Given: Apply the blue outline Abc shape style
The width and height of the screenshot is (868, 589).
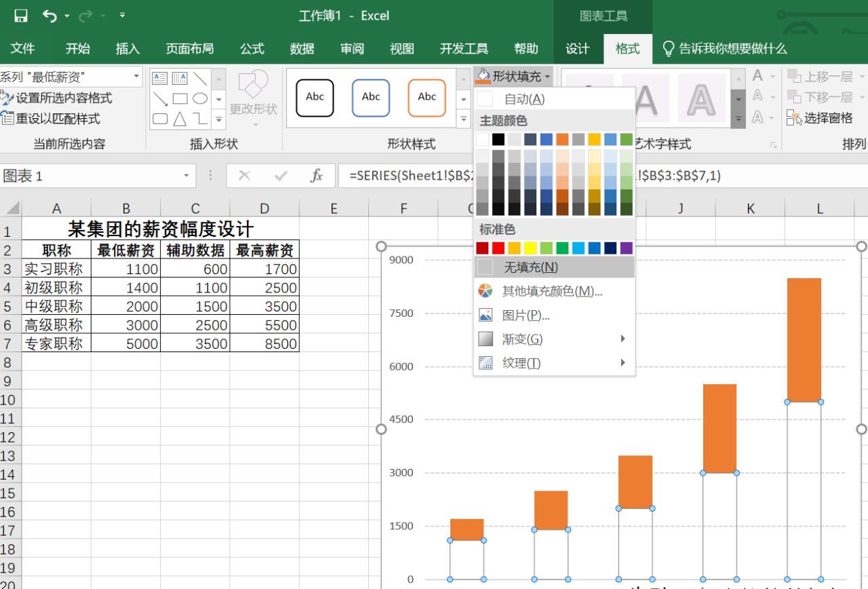Looking at the screenshot, I should [x=371, y=98].
